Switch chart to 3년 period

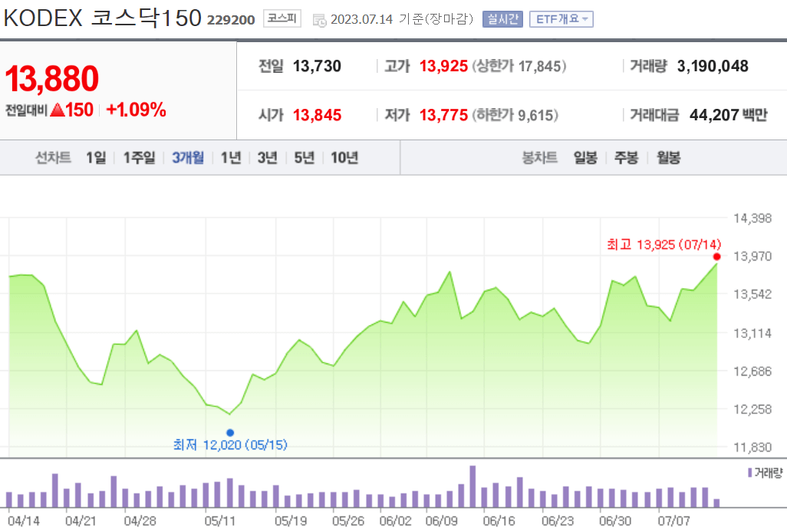268,158
